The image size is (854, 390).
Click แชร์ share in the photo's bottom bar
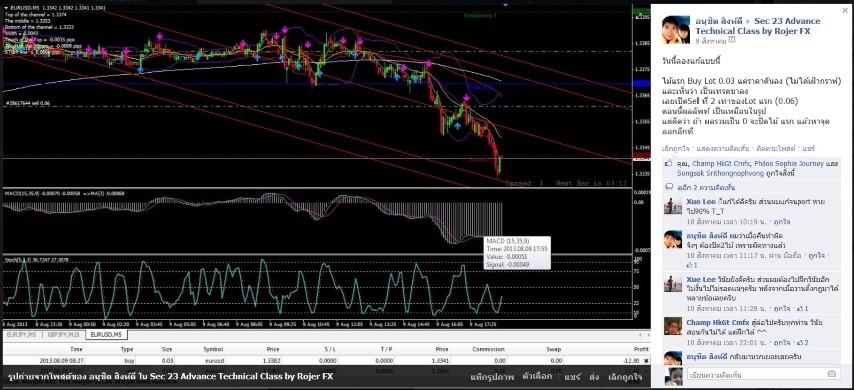coord(572,376)
